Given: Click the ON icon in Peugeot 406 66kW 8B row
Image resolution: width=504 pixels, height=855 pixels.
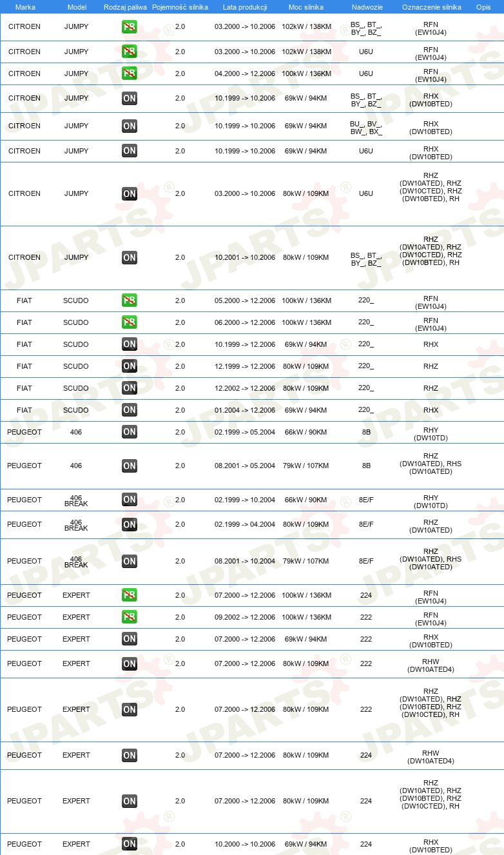Looking at the screenshot, I should click(130, 432).
